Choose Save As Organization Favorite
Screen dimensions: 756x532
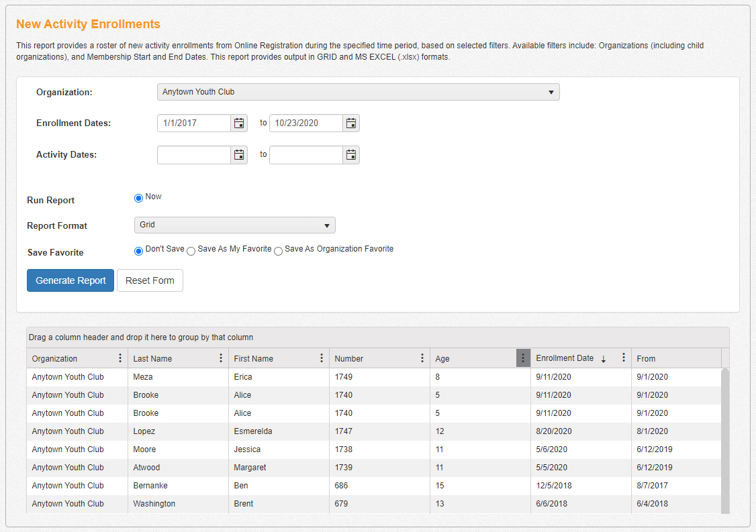click(278, 251)
